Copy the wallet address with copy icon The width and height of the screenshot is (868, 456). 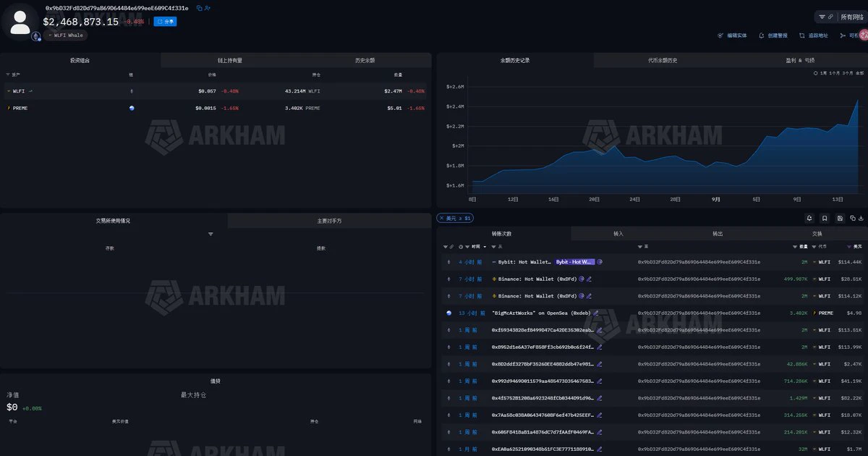(x=199, y=8)
